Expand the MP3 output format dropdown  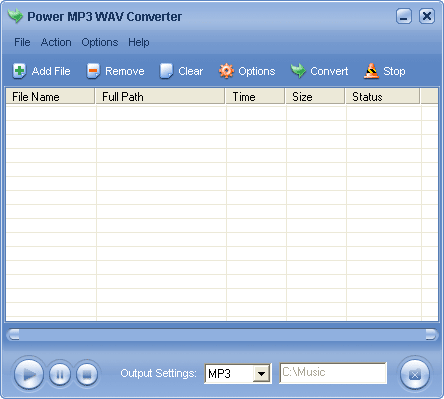tap(261, 374)
